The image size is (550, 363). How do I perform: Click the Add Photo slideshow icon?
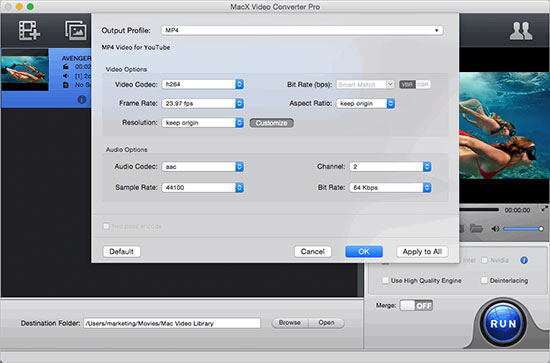tap(76, 30)
